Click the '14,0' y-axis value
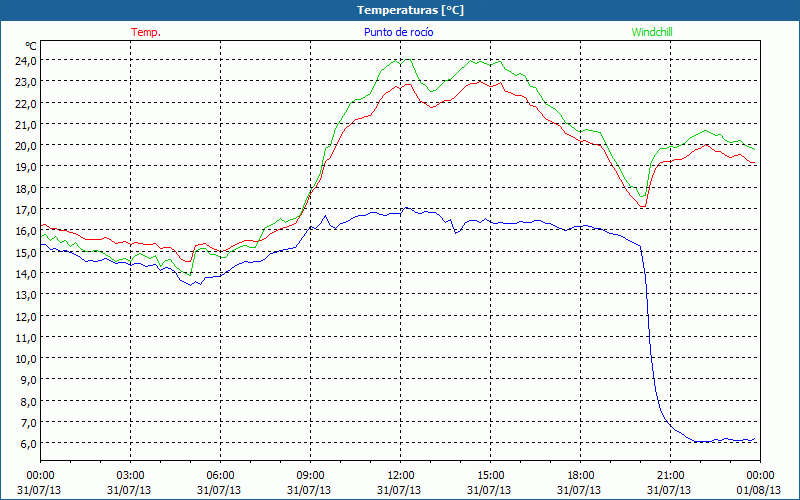 27,273
